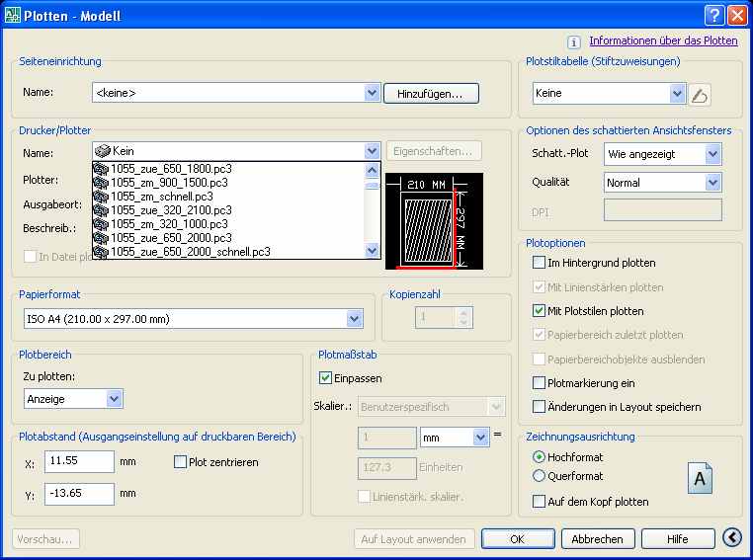
Task: Click plotter icon of 1055_zue_650_2000_schnell.pc3
Action: (x=101, y=252)
